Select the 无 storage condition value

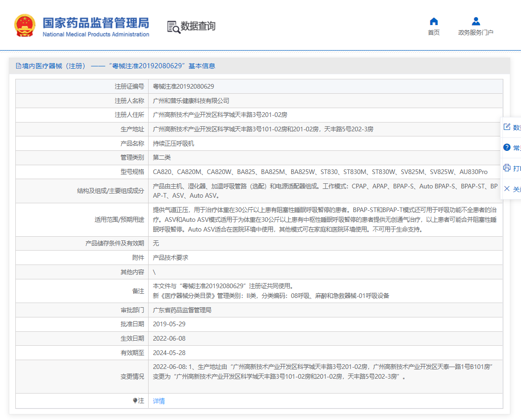[156, 243]
